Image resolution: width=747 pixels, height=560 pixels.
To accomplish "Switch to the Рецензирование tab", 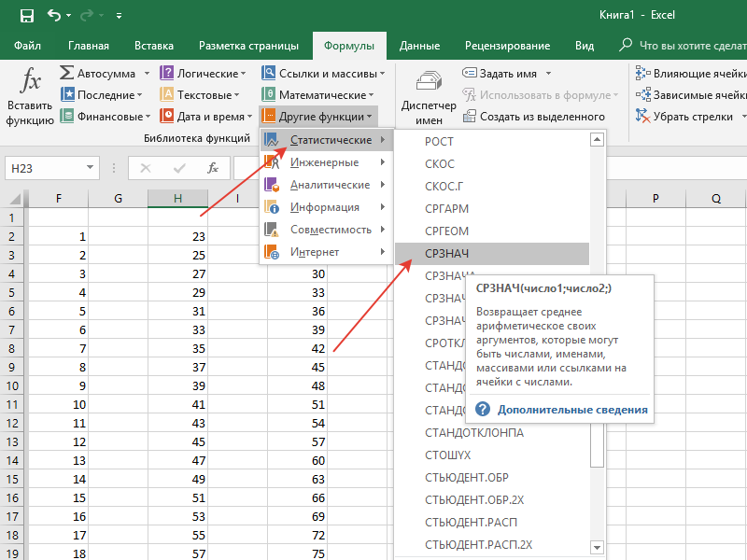I will tap(507, 46).
